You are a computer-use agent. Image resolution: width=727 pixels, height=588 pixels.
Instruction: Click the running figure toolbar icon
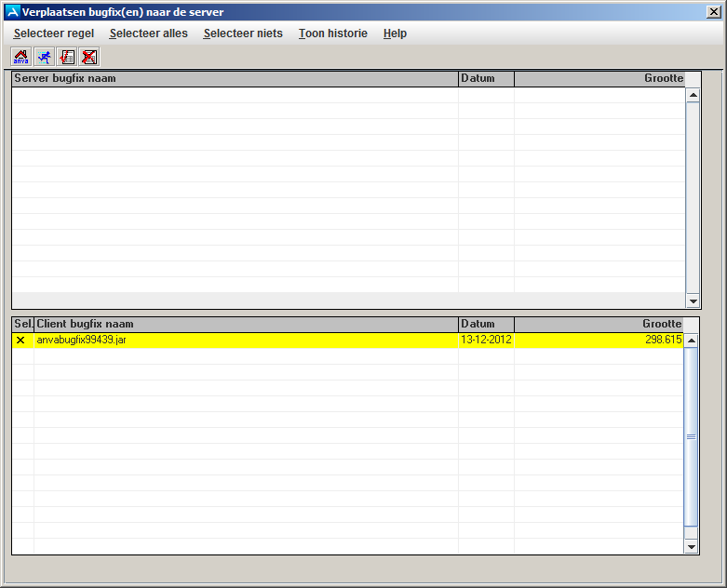pyautogui.click(x=44, y=57)
